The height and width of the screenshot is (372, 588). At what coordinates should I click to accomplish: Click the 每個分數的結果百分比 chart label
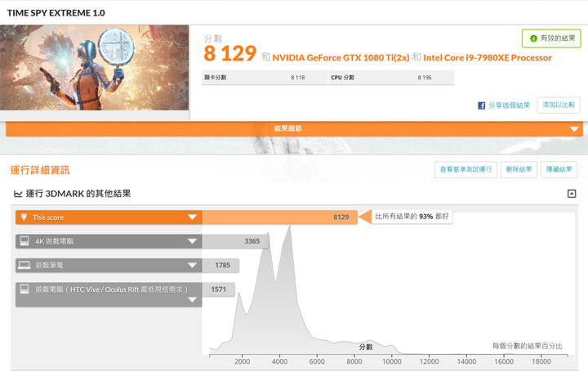(x=528, y=346)
